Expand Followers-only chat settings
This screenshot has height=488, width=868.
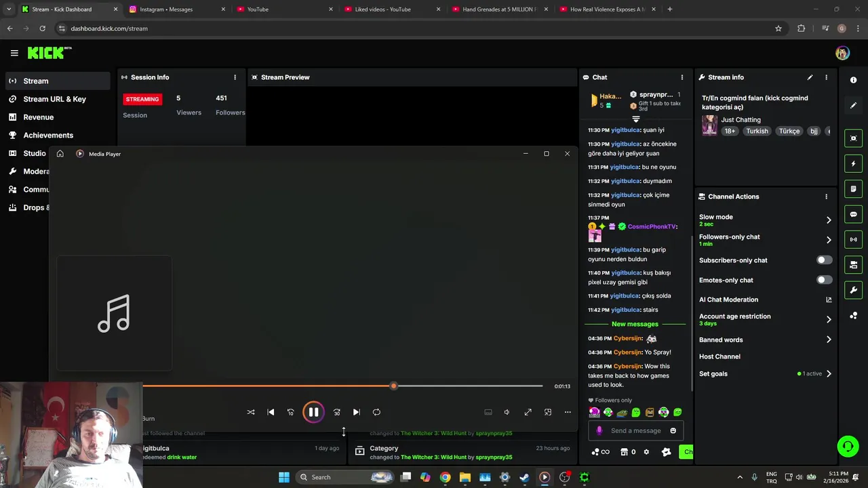pyautogui.click(x=829, y=240)
